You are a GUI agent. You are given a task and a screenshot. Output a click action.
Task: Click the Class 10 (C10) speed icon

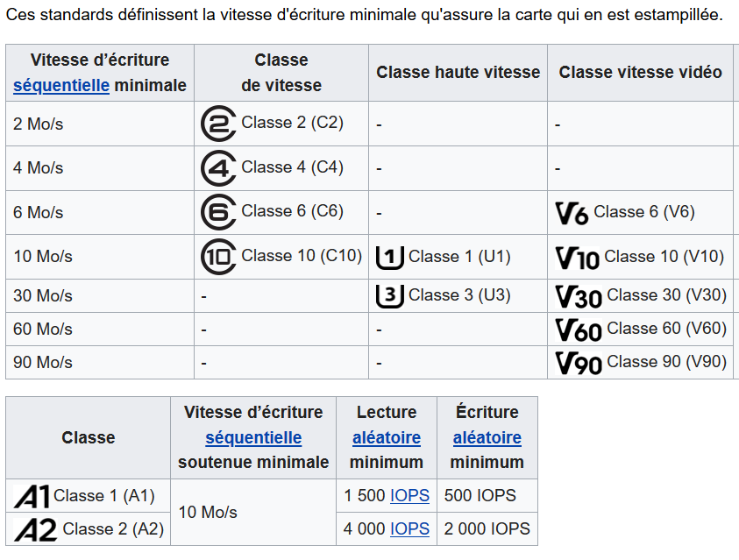218,257
